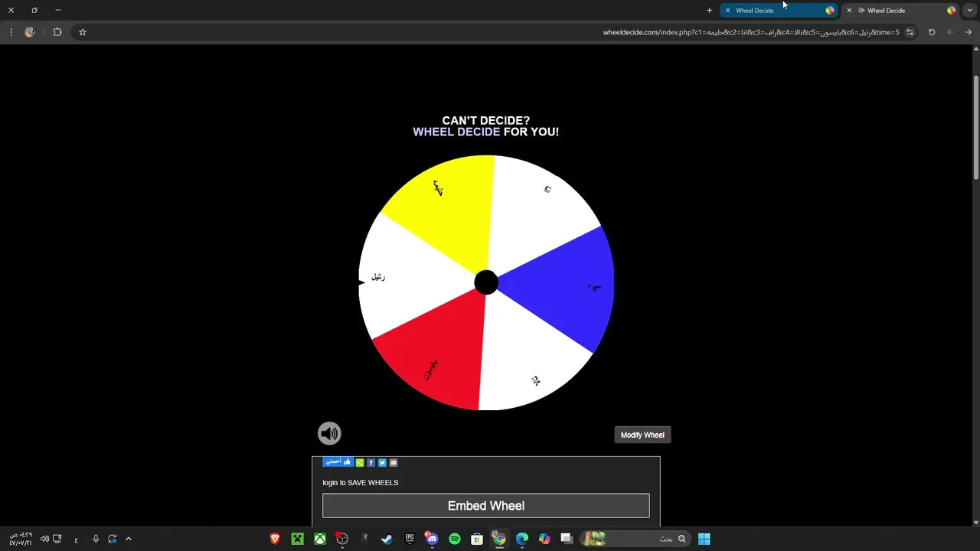This screenshot has width=980, height=551.
Task: Open the Windows Start menu
Action: (704, 539)
